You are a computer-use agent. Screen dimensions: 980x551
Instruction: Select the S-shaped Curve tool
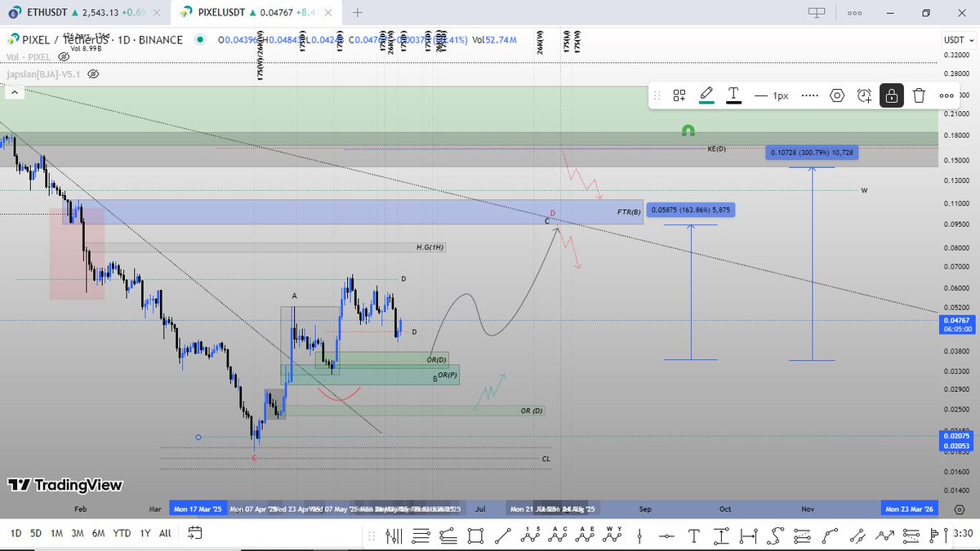point(773,535)
